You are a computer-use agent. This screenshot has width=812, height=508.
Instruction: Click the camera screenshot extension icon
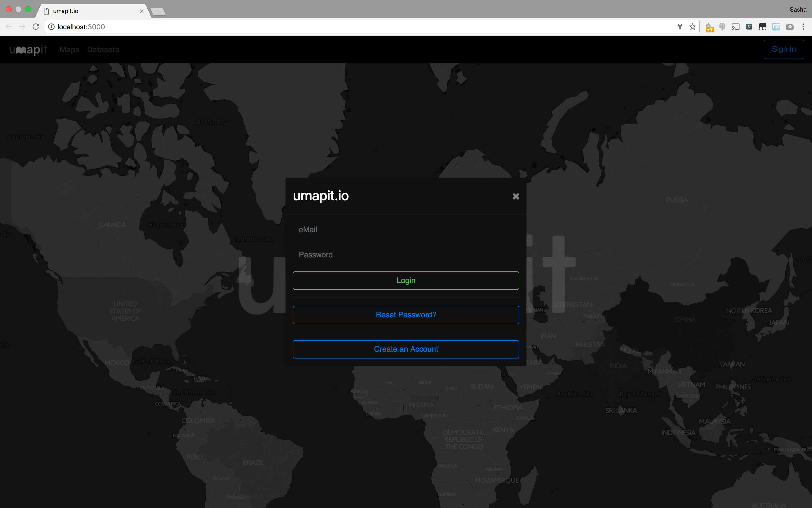pyautogui.click(x=790, y=27)
